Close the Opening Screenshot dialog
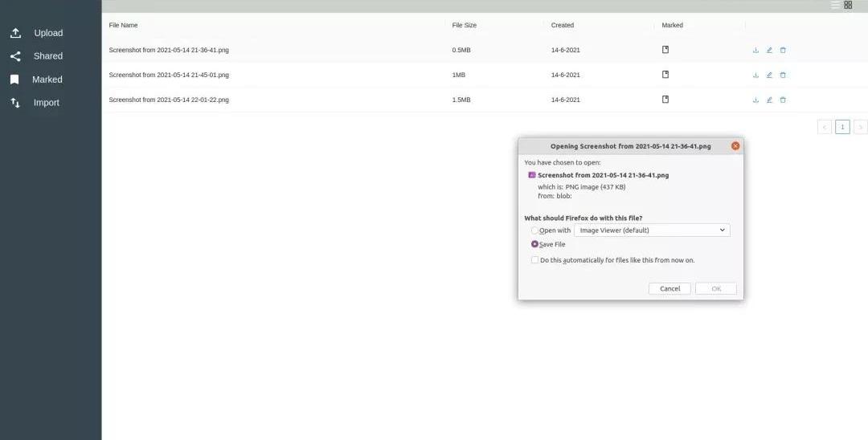 tap(735, 146)
